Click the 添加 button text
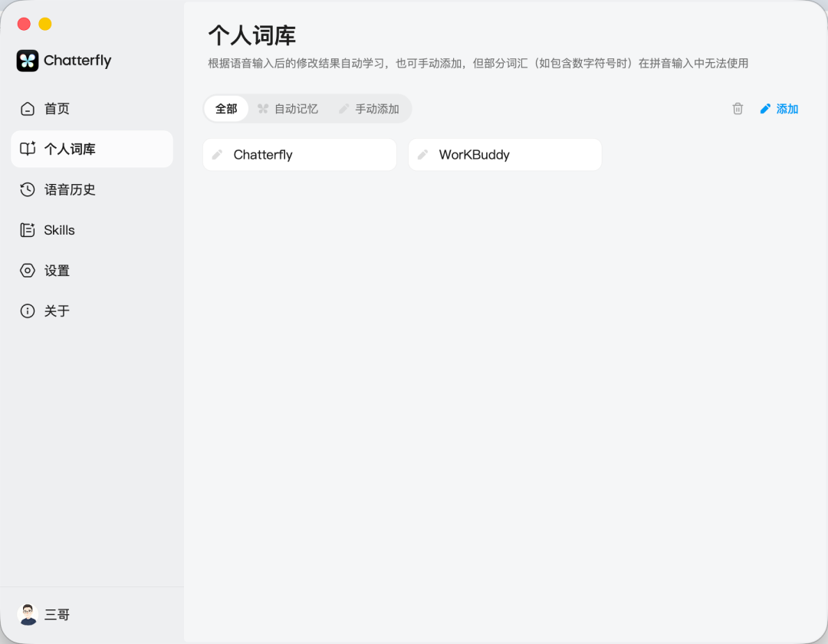Screen dimensions: 828x644 (x=787, y=109)
